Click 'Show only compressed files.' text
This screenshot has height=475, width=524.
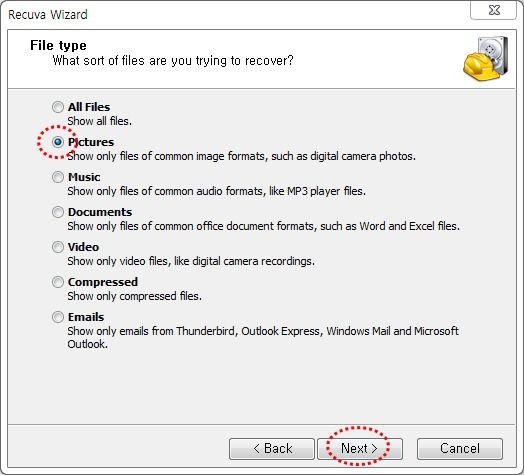coord(135,296)
